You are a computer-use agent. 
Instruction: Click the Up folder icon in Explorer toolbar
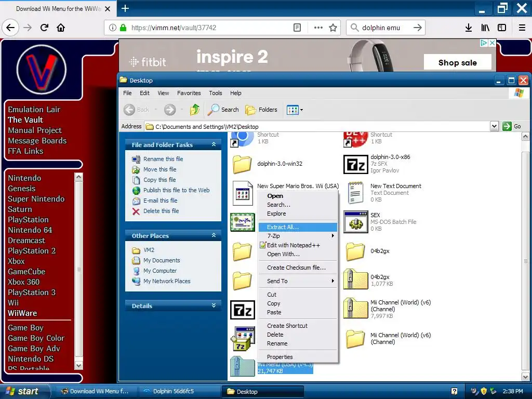pos(195,110)
